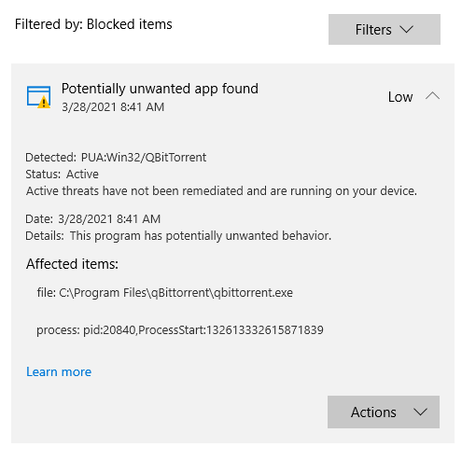Screen dimensions: 476x475
Task: Click the 3/28/2021 8:41 AM timestamp under the heading
Action: point(113,107)
